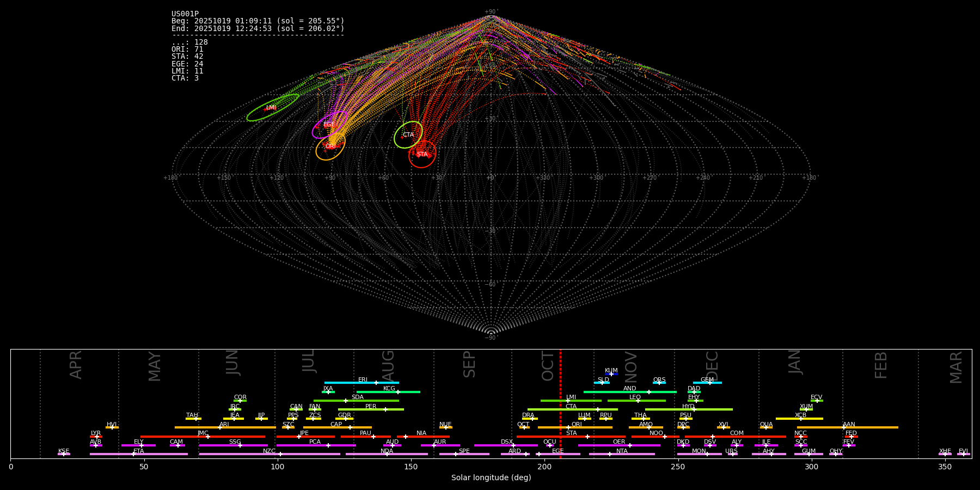Click the ORS shower label in timeline
Viewport: 980px width, 490px height.
pos(659,379)
